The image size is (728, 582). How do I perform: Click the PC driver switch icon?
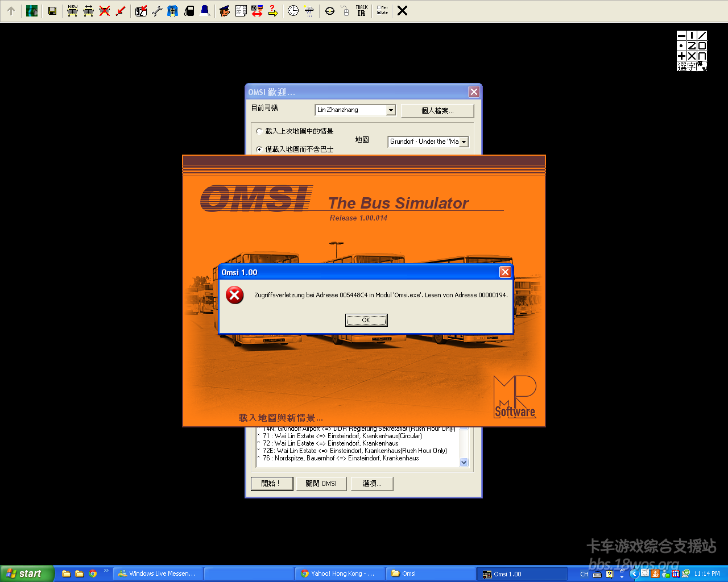click(x=257, y=11)
